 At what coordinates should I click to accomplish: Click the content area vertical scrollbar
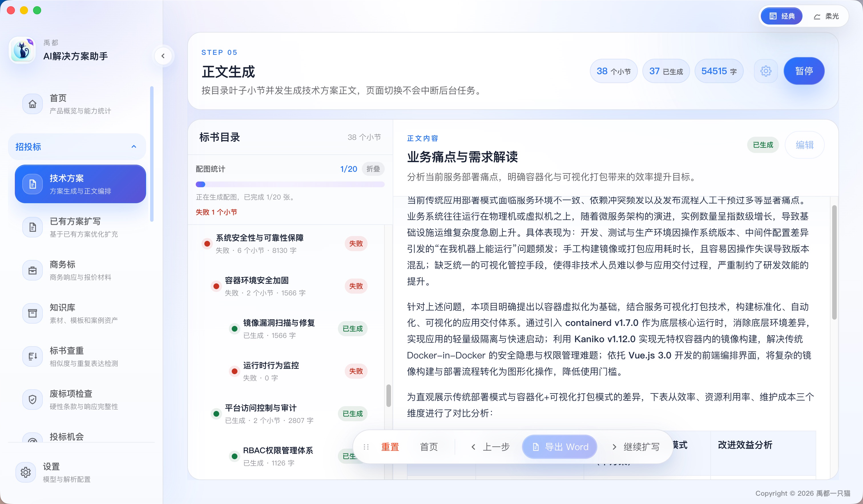(x=834, y=262)
